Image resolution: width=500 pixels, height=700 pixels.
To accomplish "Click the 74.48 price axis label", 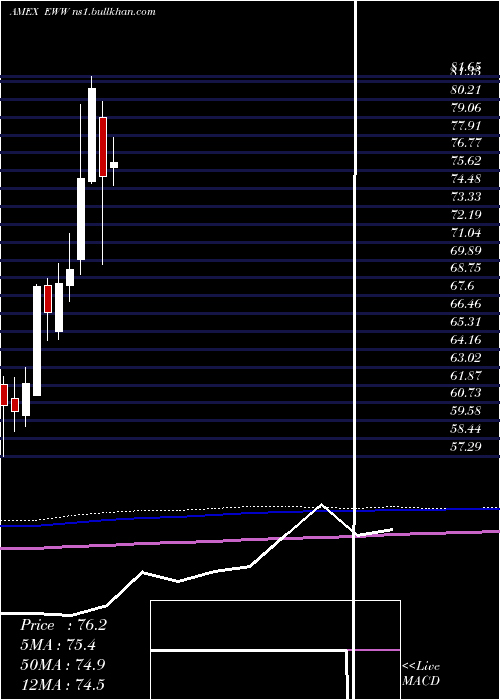I will [x=466, y=179].
